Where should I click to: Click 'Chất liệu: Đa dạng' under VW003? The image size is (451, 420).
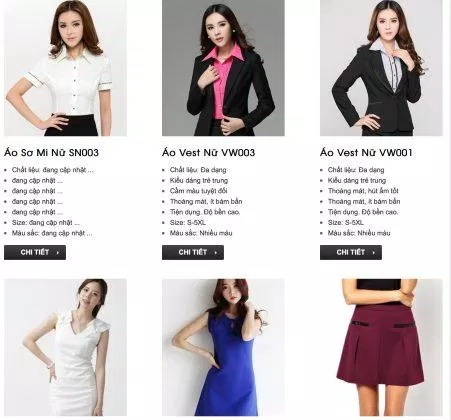pyautogui.click(x=198, y=170)
